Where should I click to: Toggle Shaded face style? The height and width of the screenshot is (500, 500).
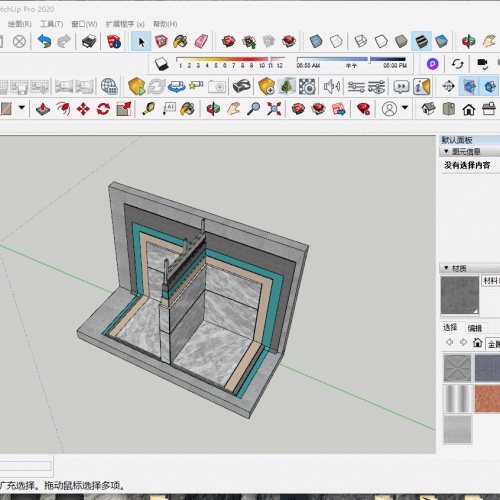tap(401, 42)
